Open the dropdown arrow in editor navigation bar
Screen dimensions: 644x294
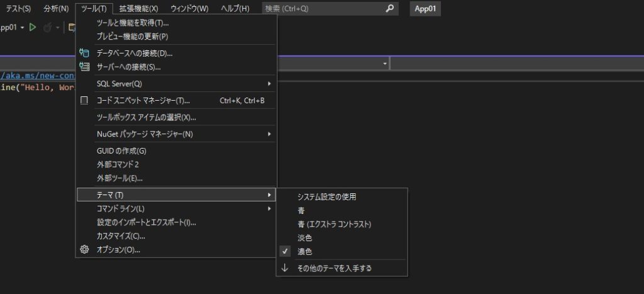(384, 64)
